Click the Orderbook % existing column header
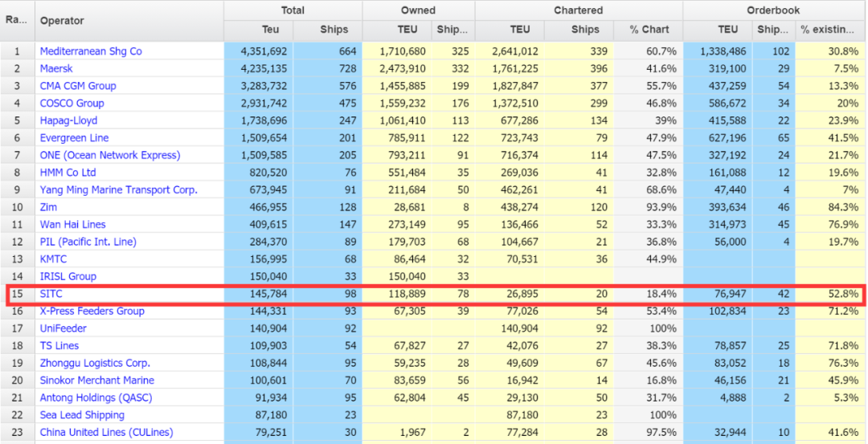The height and width of the screenshot is (444, 868). 827,30
